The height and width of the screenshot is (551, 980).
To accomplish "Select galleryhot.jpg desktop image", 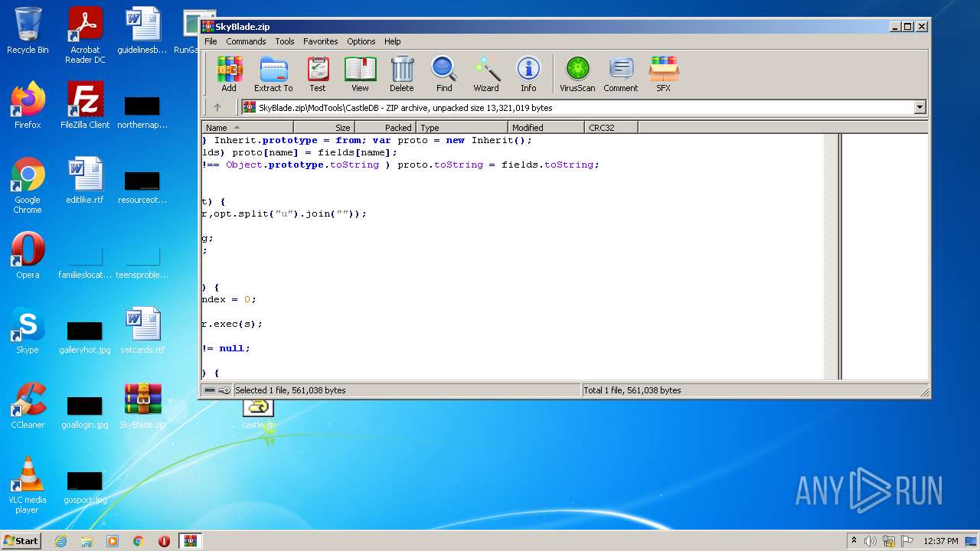I will [85, 336].
